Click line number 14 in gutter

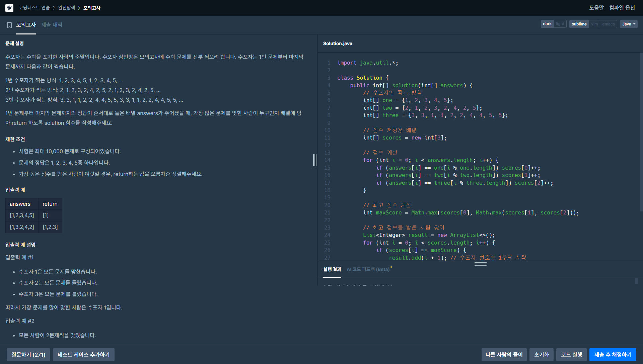(327, 160)
